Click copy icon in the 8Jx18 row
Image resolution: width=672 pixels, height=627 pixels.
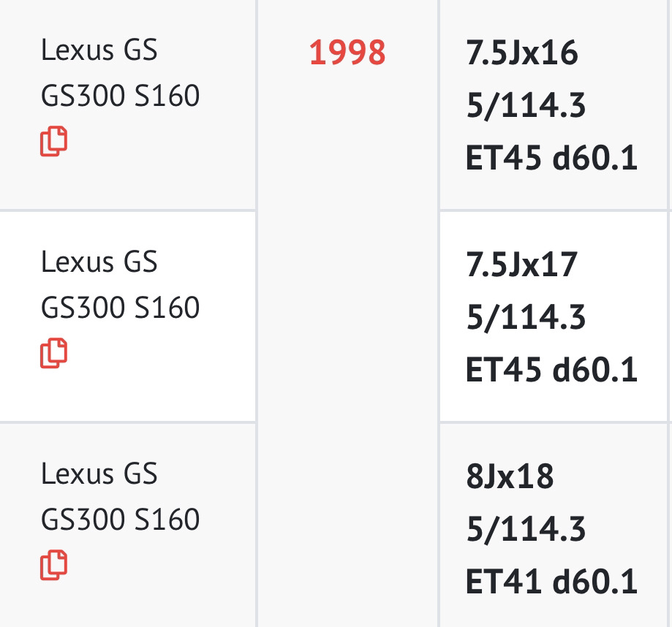point(53,565)
